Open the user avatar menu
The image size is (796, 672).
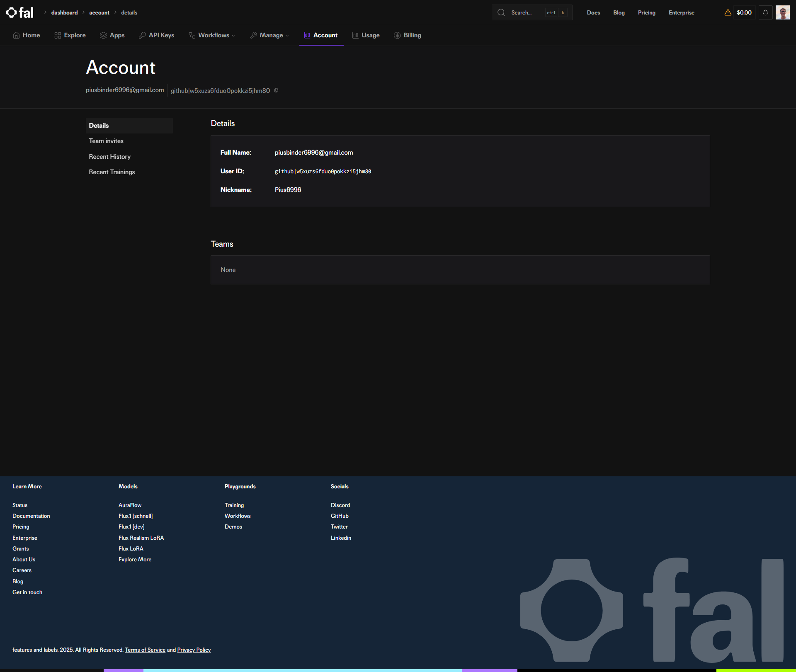coord(782,12)
